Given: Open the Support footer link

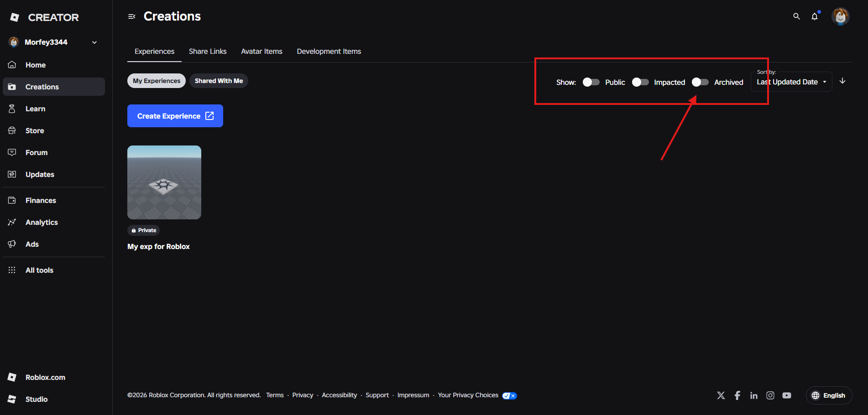Looking at the screenshot, I should click(x=377, y=395).
